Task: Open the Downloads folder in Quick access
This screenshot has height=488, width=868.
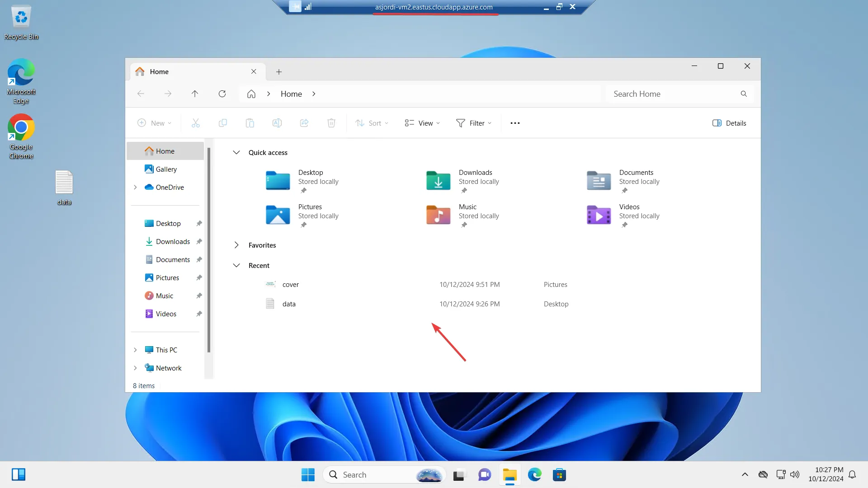Action: coord(462,181)
